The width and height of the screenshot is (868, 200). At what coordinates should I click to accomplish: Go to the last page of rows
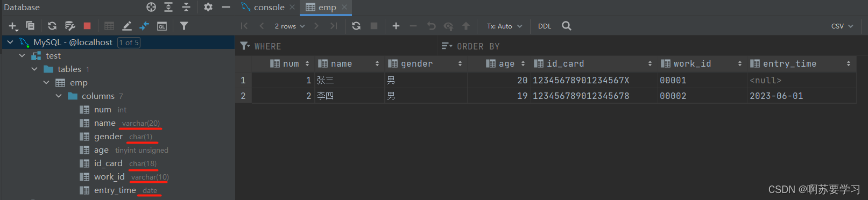334,26
